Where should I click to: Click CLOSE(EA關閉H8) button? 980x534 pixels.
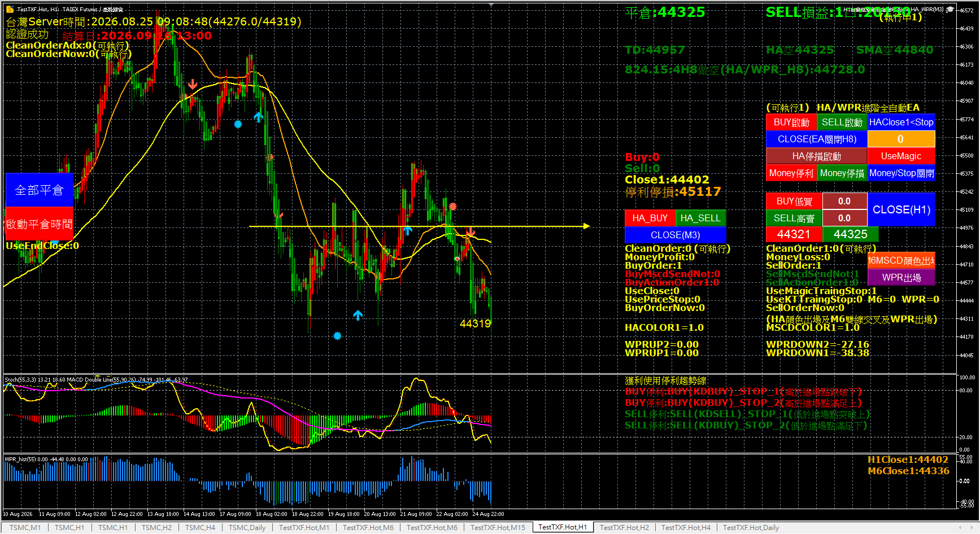coord(816,139)
